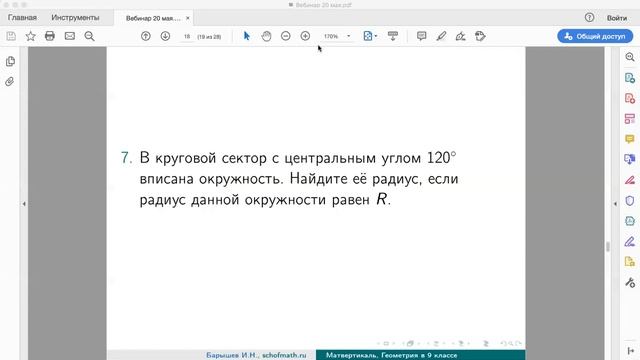640x360 pixels.
Task: Click the 170% zoom value field
Action: [331, 36]
